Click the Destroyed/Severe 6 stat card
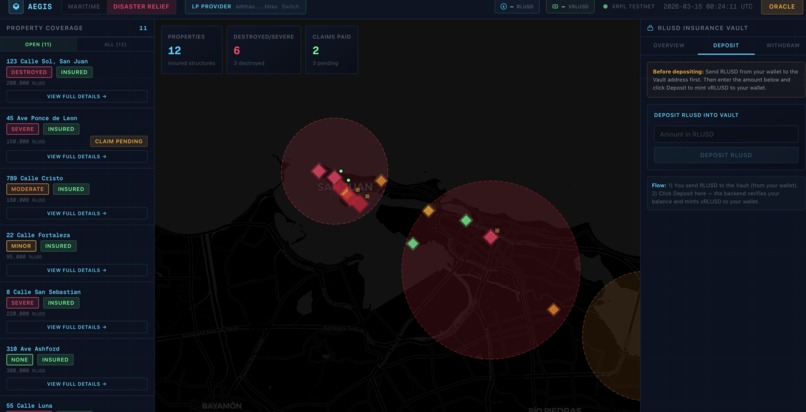This screenshot has height=412, width=806. click(264, 50)
